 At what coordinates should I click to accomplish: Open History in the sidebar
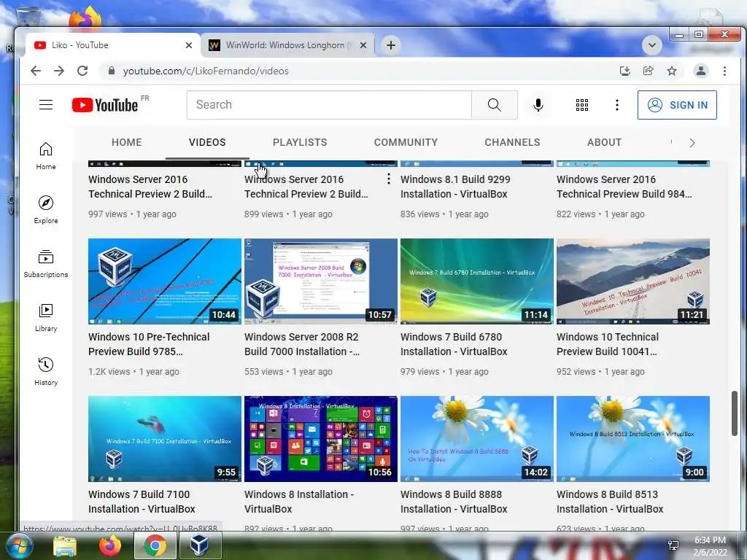[x=46, y=371]
